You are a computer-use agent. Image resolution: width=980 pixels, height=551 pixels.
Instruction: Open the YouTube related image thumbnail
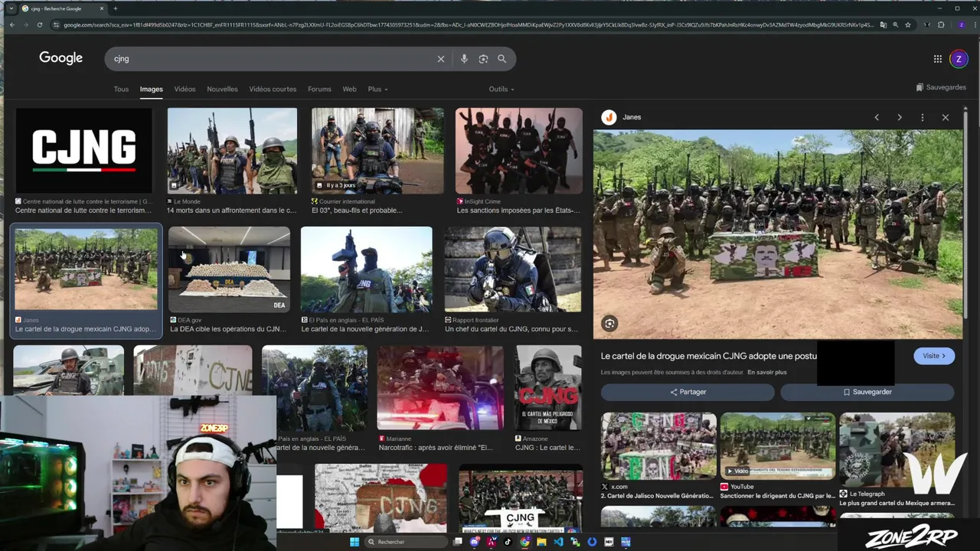(x=778, y=446)
